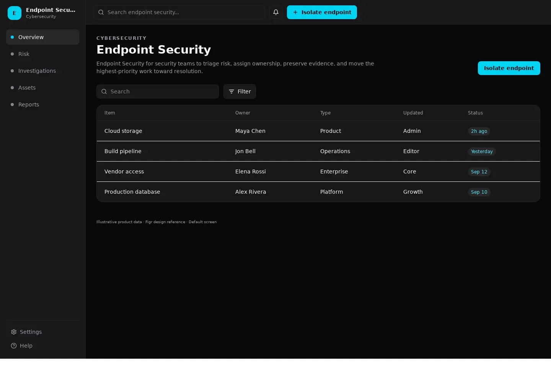Select the Production database item
The height and width of the screenshot is (392, 551).
point(132,192)
